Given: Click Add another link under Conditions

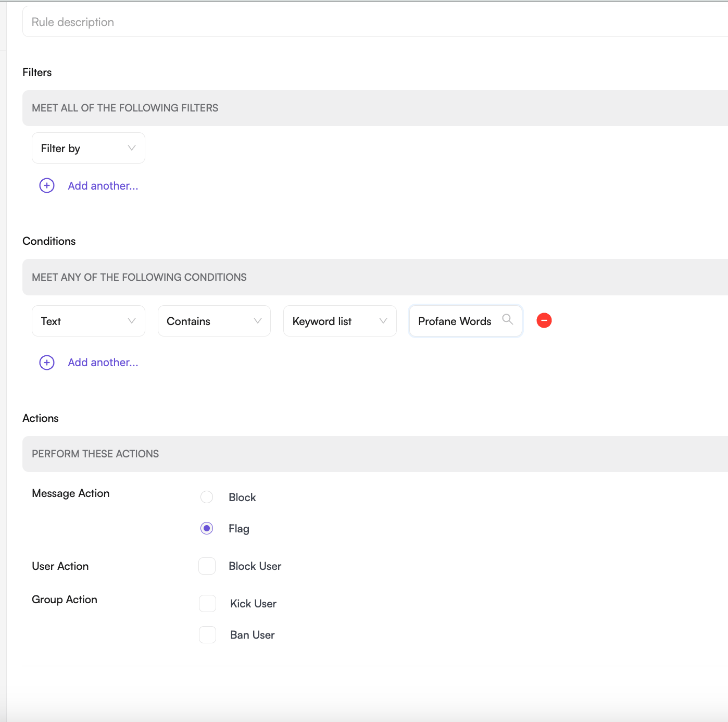Looking at the screenshot, I should [103, 363].
